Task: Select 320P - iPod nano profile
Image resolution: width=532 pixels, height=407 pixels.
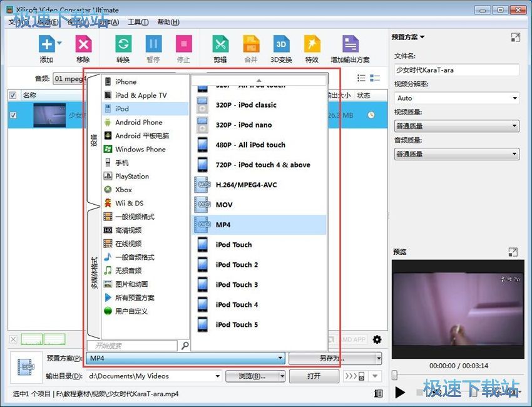Action: 259,125
